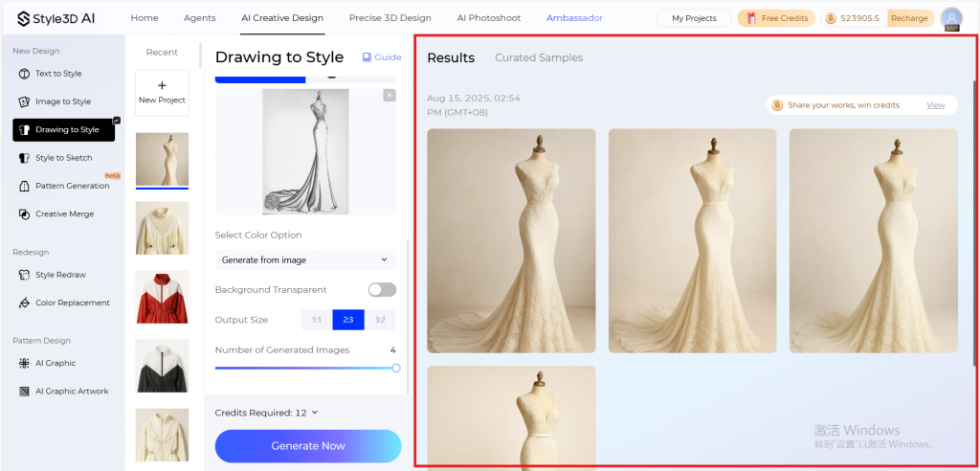Open Precise 3D Design tab
This screenshot has width=980, height=471.
(x=390, y=18)
